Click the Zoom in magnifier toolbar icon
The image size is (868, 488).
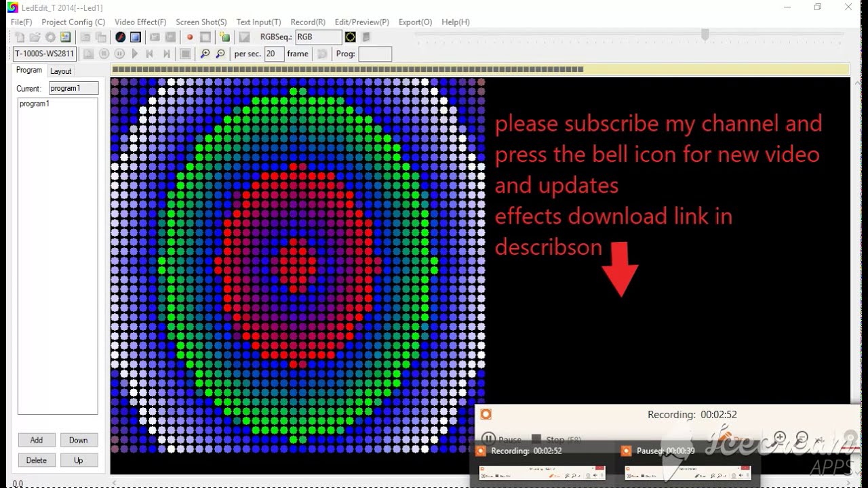205,54
